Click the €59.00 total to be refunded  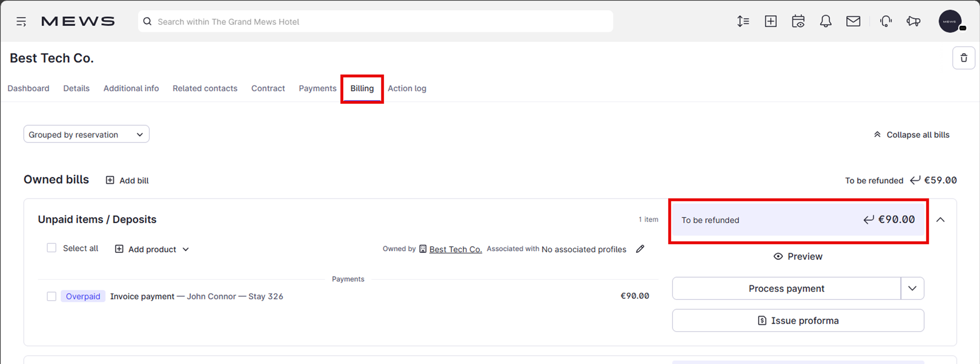pos(940,180)
